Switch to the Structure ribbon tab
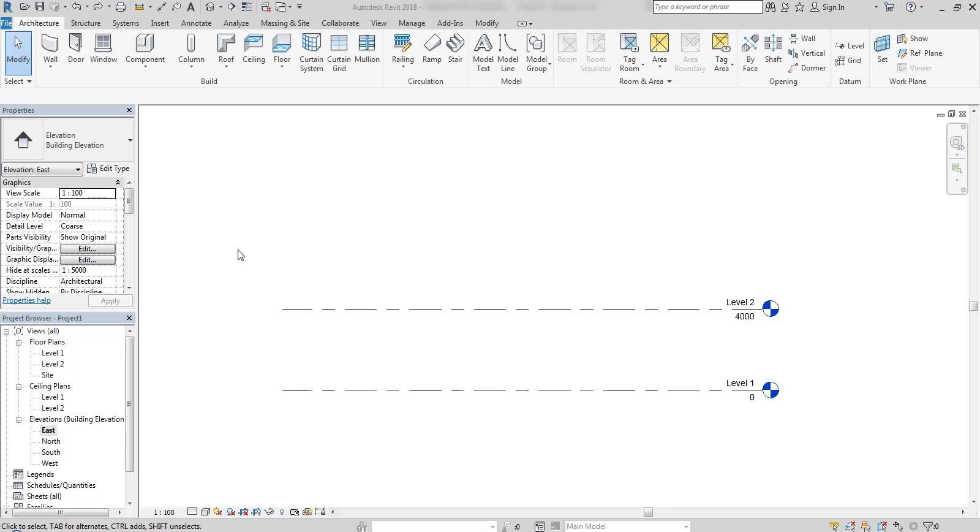980x532 pixels. 86,23
